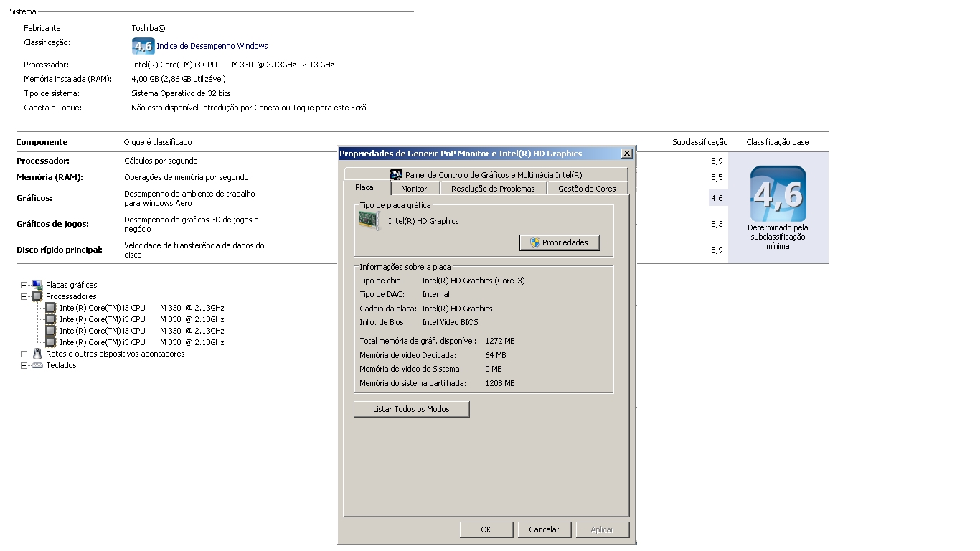Click the Subclassificação column header

coord(700,142)
